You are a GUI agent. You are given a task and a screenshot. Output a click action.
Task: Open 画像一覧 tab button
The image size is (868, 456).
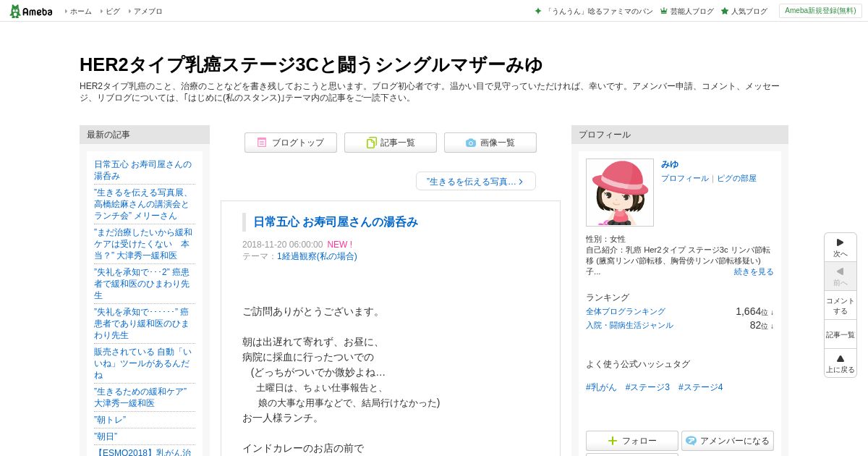[x=490, y=143]
